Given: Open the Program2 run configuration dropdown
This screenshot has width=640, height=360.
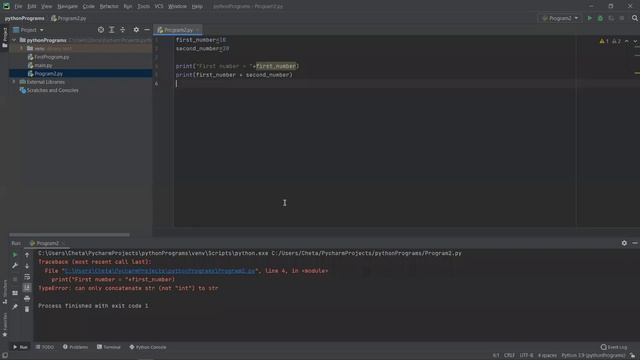Looking at the screenshot, I should (x=560, y=18).
